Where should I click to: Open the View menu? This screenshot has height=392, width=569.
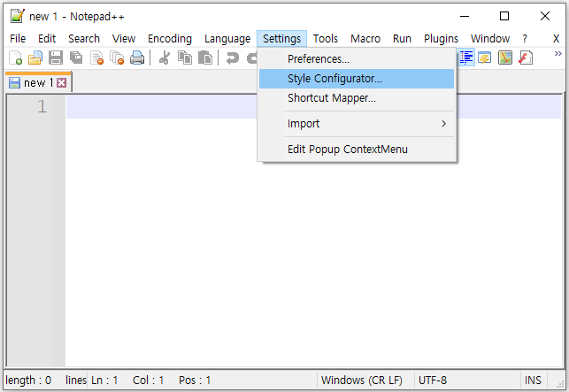pos(124,38)
